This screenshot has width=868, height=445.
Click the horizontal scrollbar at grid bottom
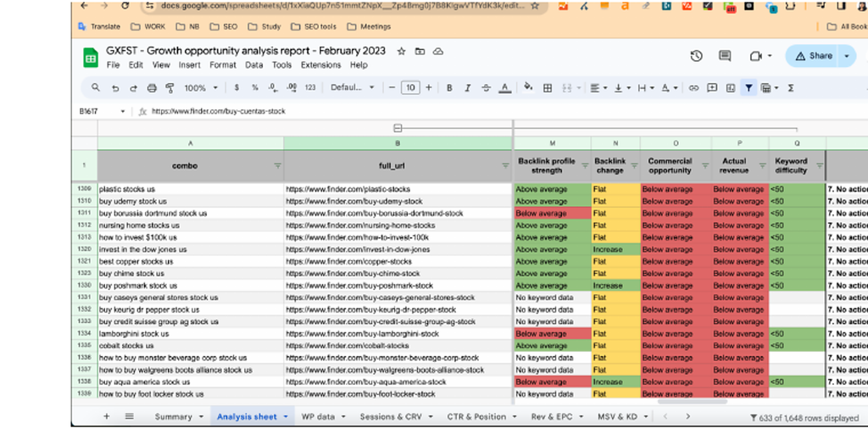click(x=692, y=402)
